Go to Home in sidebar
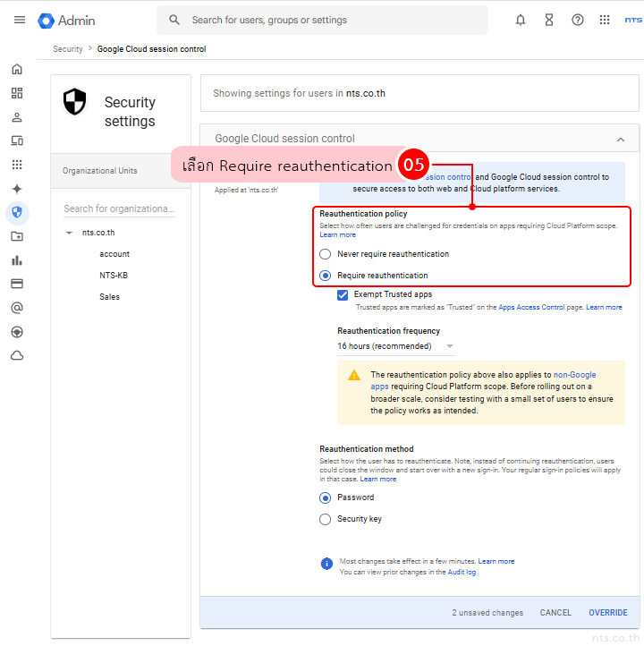The height and width of the screenshot is (646, 644). click(17, 69)
